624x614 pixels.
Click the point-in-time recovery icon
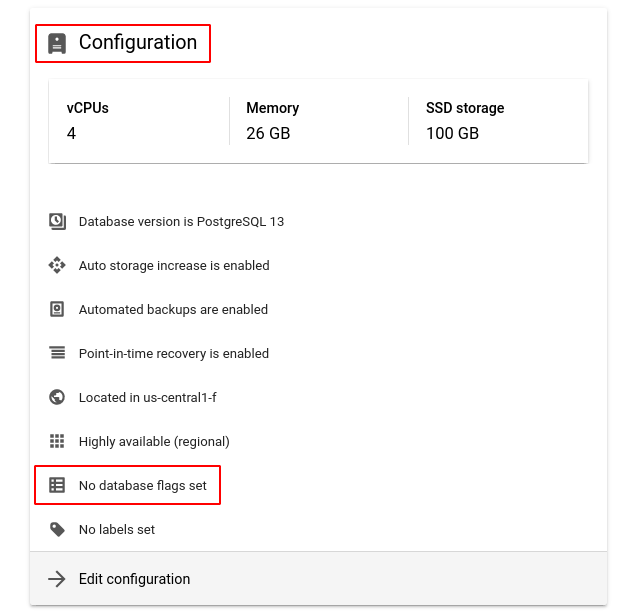click(57, 353)
